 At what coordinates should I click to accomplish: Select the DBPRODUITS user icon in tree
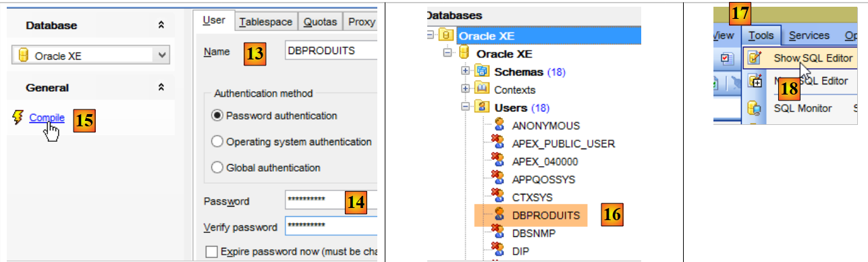tap(499, 215)
